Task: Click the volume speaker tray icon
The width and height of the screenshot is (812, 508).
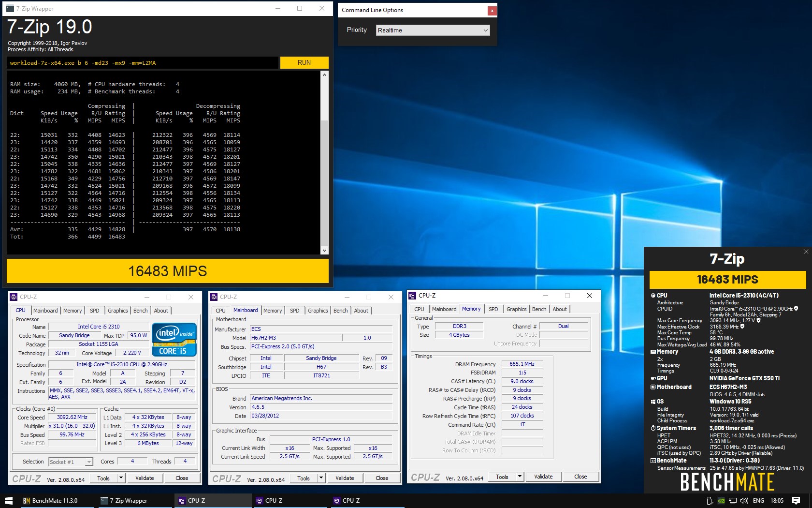Action: point(744,501)
